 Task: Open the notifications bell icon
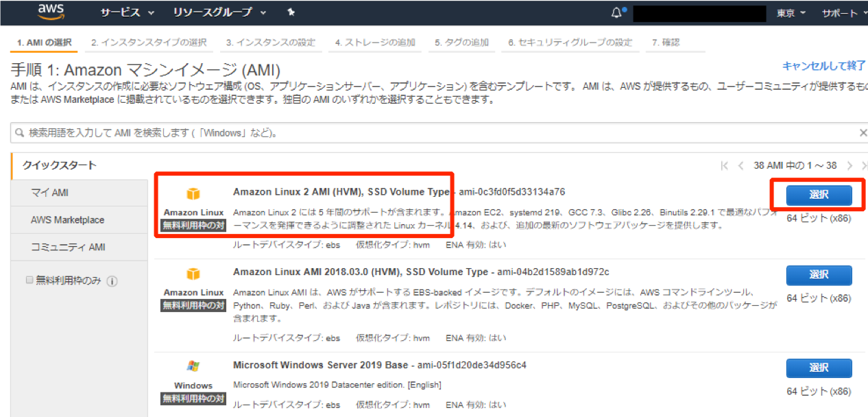pos(618,12)
